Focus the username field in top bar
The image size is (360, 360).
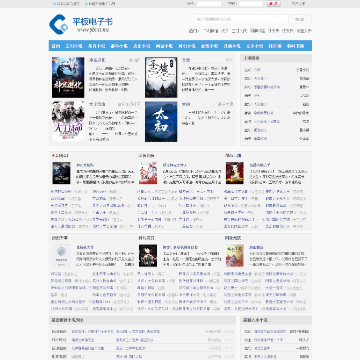(x=209, y=4)
